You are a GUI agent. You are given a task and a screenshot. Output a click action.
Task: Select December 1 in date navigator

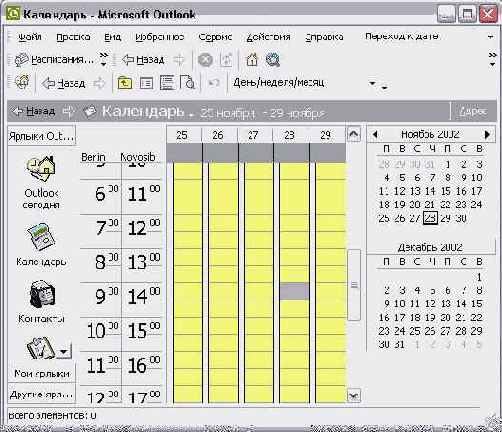479,277
